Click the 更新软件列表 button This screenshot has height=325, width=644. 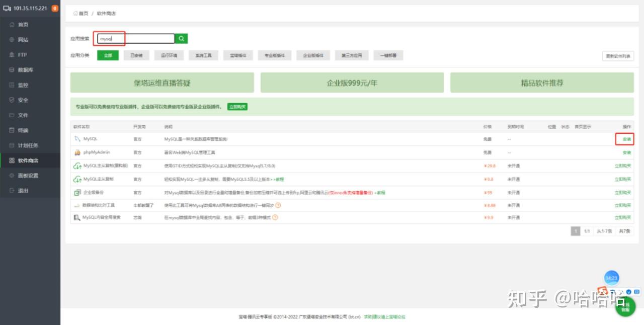pos(618,56)
